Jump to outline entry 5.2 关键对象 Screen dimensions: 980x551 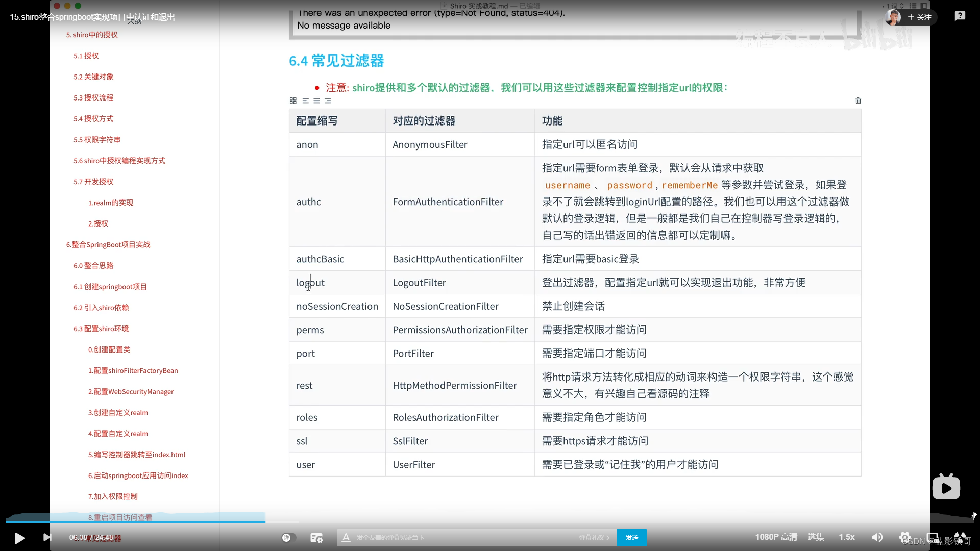pos(93,77)
